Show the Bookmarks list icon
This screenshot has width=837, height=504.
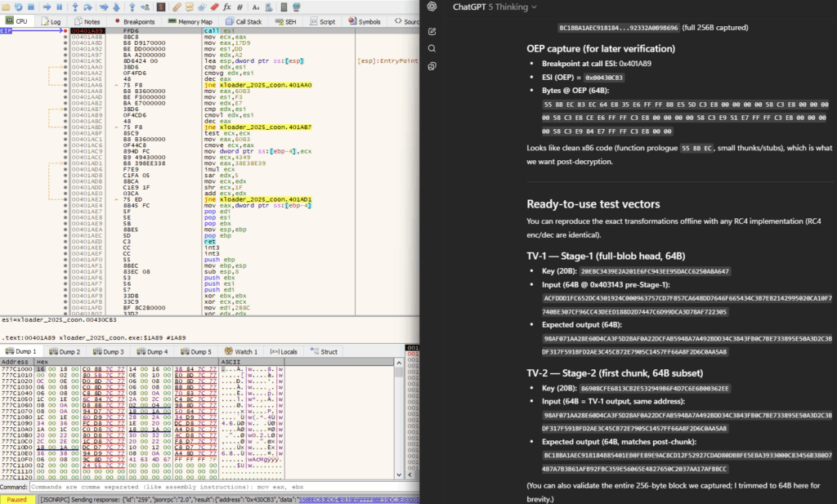click(x=215, y=7)
